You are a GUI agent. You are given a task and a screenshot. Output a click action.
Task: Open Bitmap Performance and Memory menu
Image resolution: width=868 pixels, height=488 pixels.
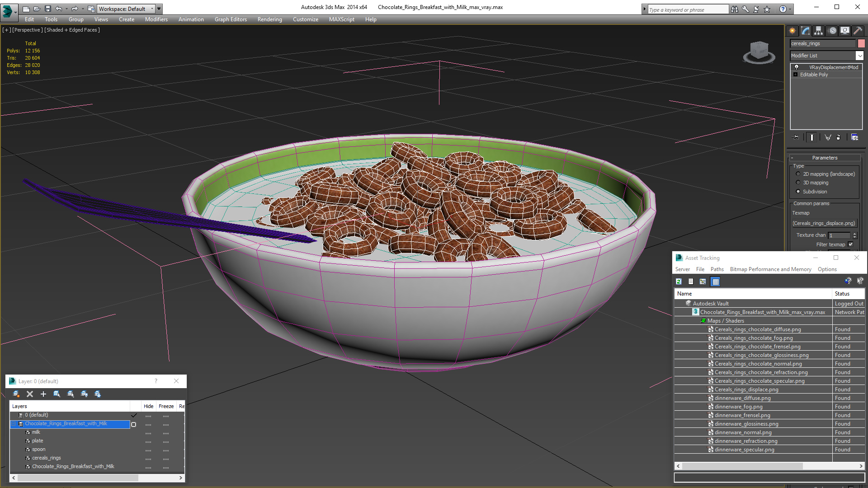tap(770, 269)
